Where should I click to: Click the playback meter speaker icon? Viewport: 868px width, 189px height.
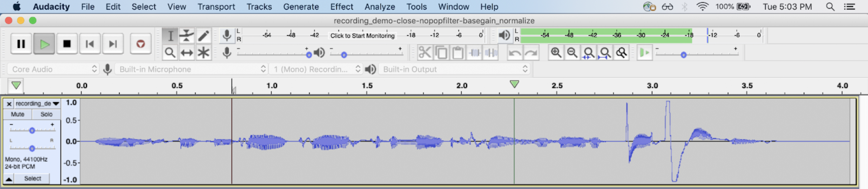pyautogui.click(x=504, y=36)
